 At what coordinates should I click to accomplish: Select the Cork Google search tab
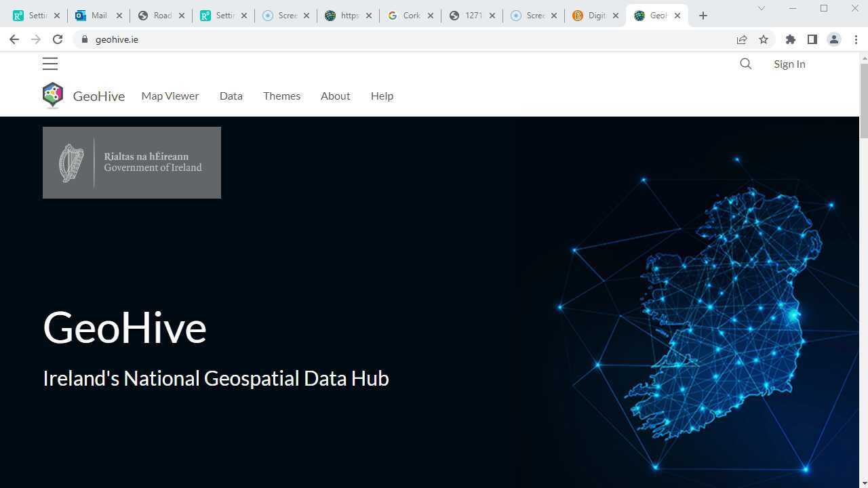(x=410, y=15)
